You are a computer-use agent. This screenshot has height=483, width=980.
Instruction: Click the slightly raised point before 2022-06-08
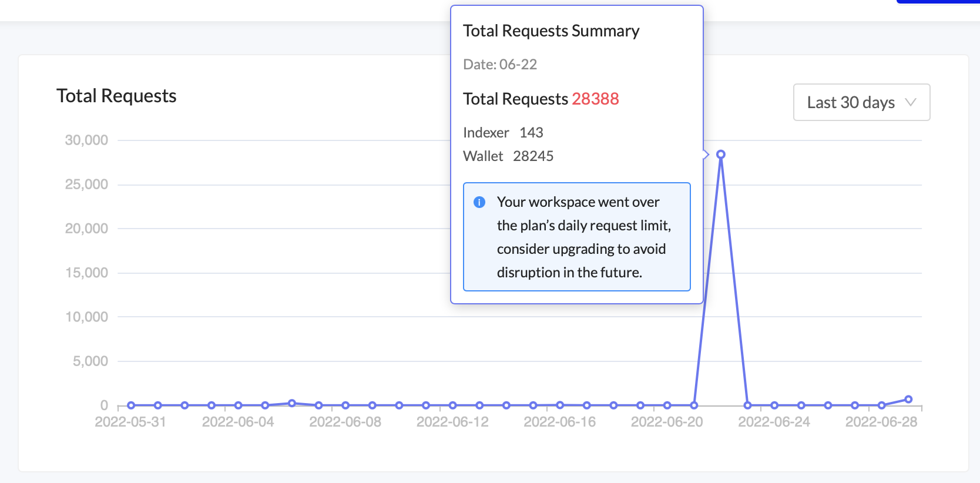292,403
